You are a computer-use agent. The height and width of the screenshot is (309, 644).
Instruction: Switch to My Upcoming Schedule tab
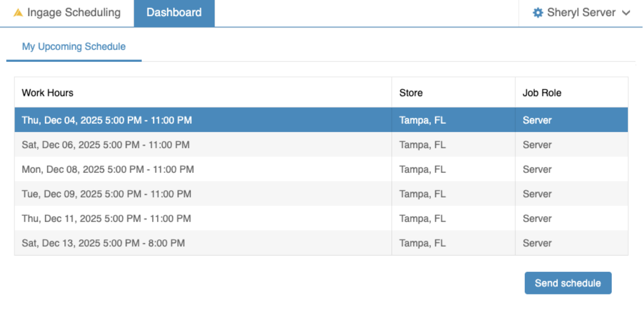(74, 46)
